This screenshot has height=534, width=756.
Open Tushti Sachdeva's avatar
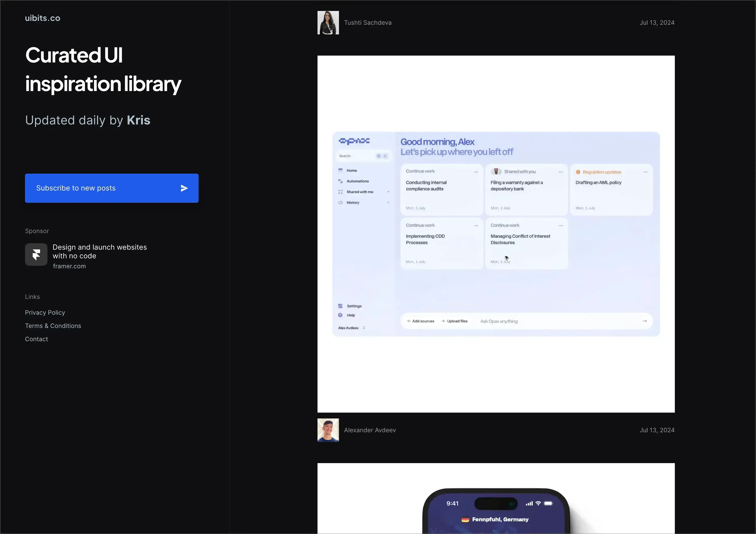(x=328, y=23)
